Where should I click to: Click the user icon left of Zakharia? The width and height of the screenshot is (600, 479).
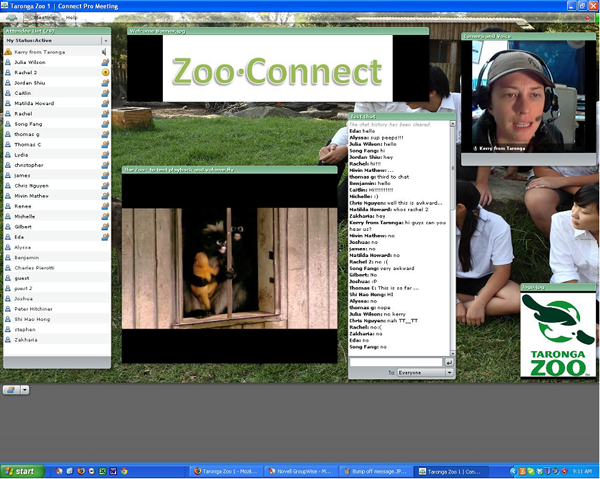coord(8,340)
